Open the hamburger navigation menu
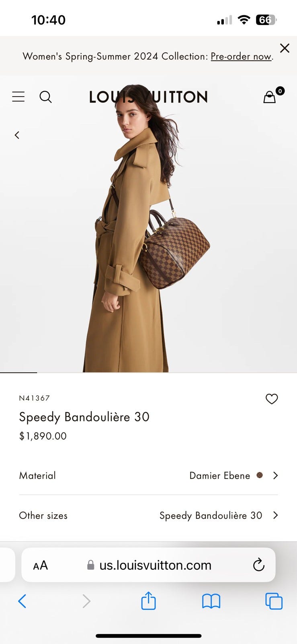The height and width of the screenshot is (644, 297). pos(18,97)
